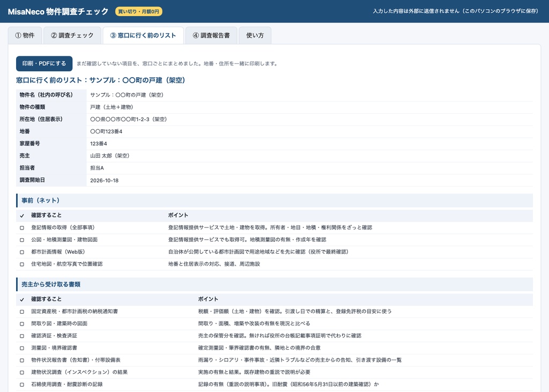Image resolution: width=549 pixels, height=392 pixels.
Task: Click the 売主 row label
Action: (25, 156)
